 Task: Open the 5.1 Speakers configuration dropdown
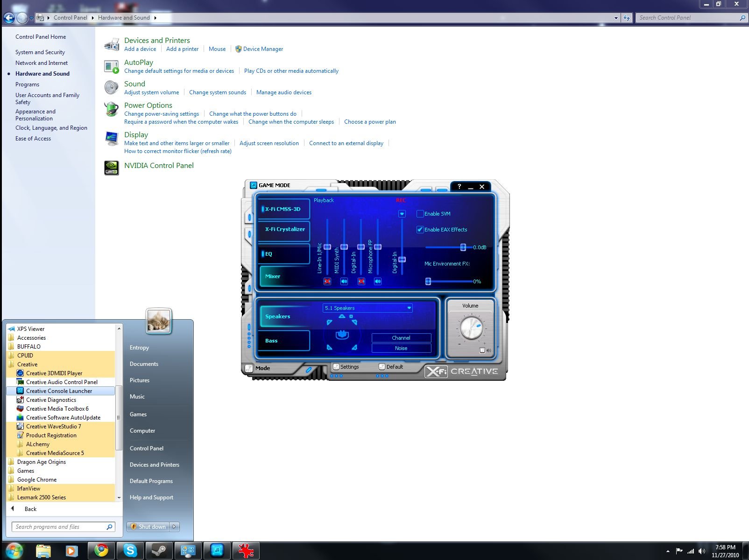(367, 308)
